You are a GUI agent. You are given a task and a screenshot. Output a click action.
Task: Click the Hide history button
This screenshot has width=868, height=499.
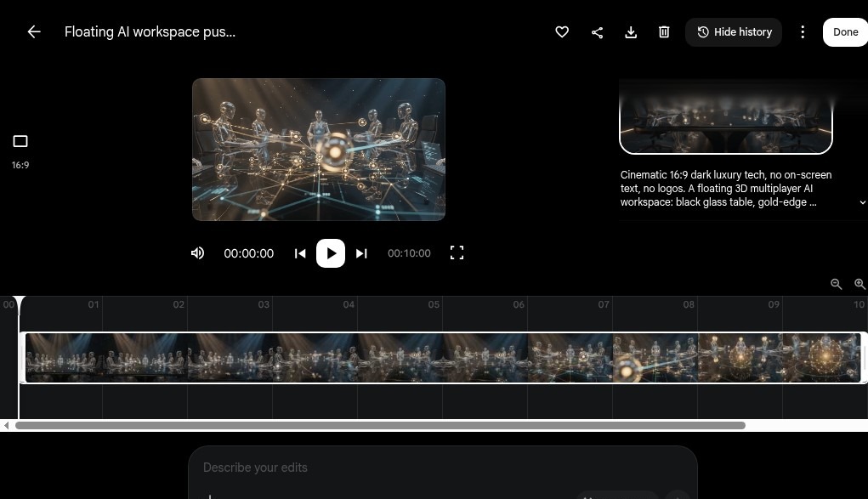[x=734, y=32]
